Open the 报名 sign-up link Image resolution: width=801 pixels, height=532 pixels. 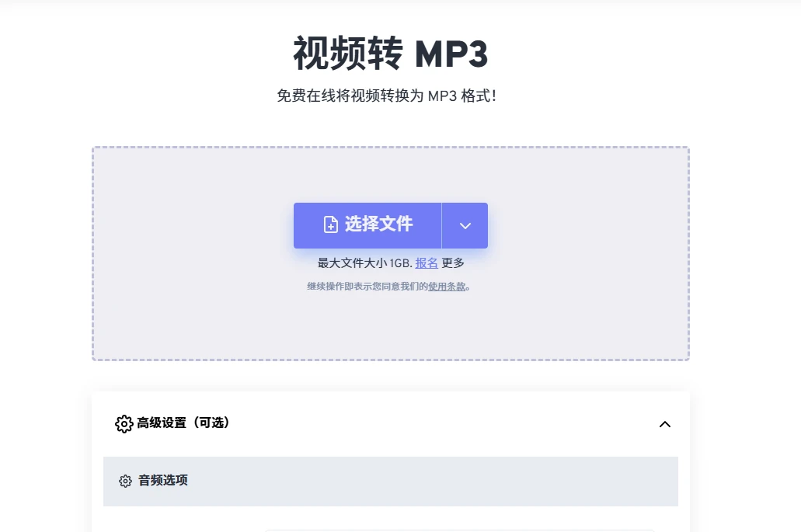(x=427, y=263)
